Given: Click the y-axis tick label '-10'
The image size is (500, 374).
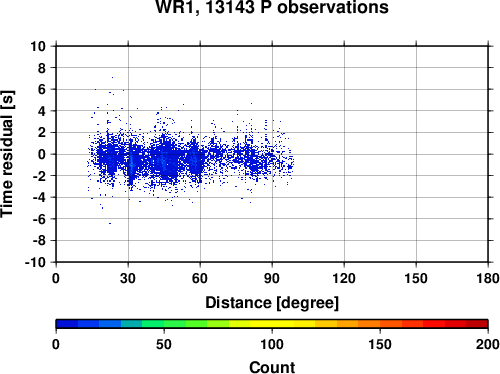Looking at the screenshot, I should 35,262.
